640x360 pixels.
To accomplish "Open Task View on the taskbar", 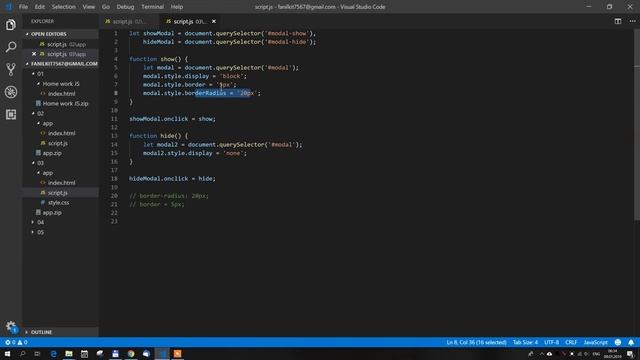I will 38,353.
